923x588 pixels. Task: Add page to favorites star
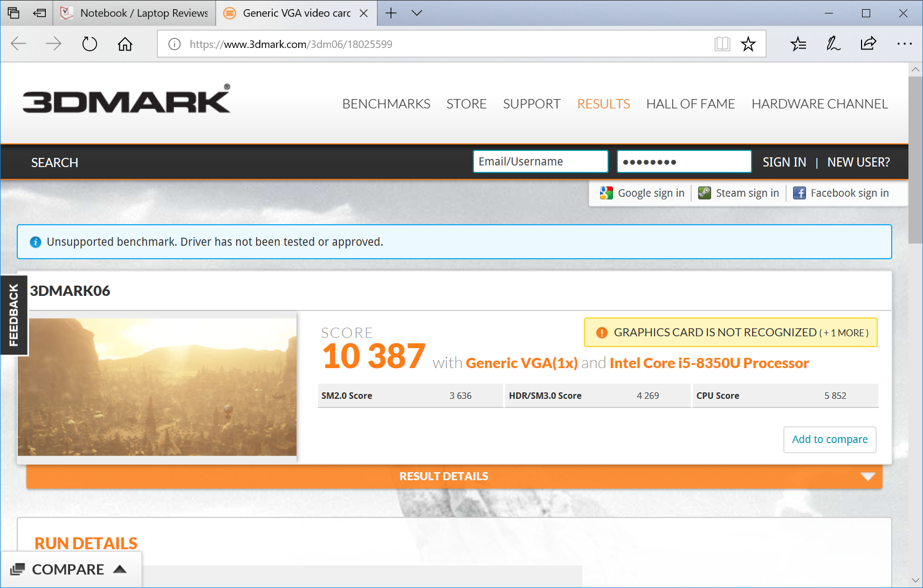pyautogui.click(x=748, y=44)
